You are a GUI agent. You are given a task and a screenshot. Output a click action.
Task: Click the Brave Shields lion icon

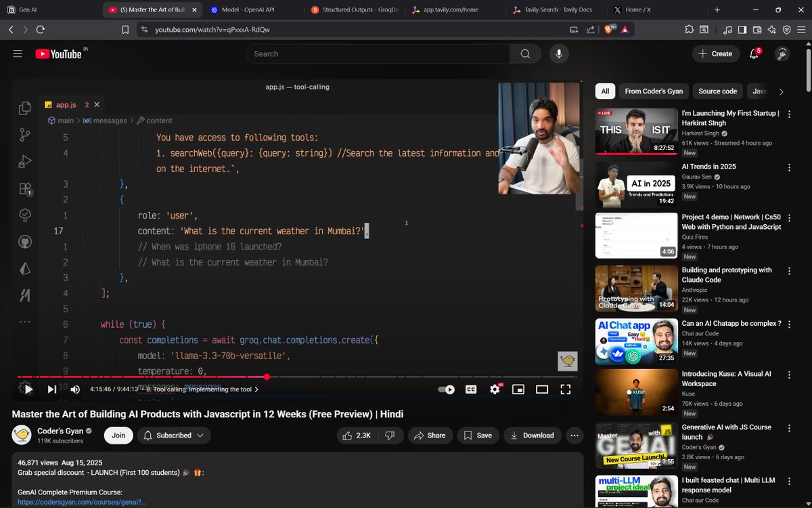pyautogui.click(x=609, y=29)
